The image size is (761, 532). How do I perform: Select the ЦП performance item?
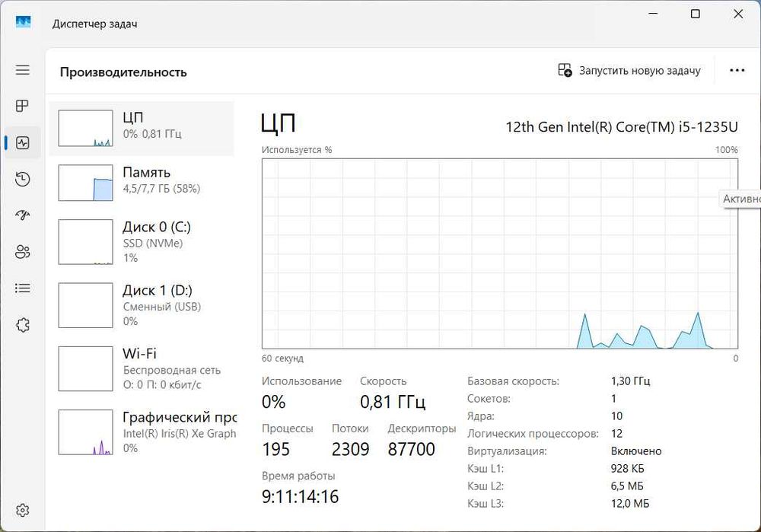[142, 128]
